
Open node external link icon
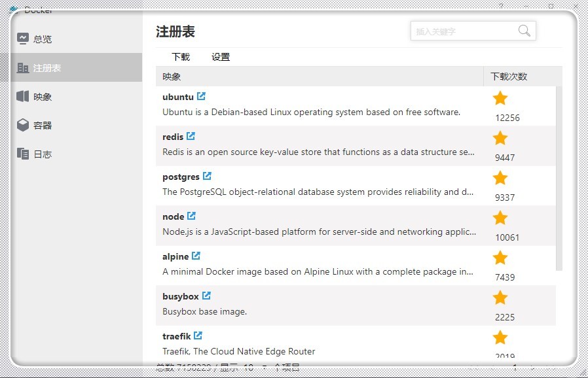coord(191,216)
